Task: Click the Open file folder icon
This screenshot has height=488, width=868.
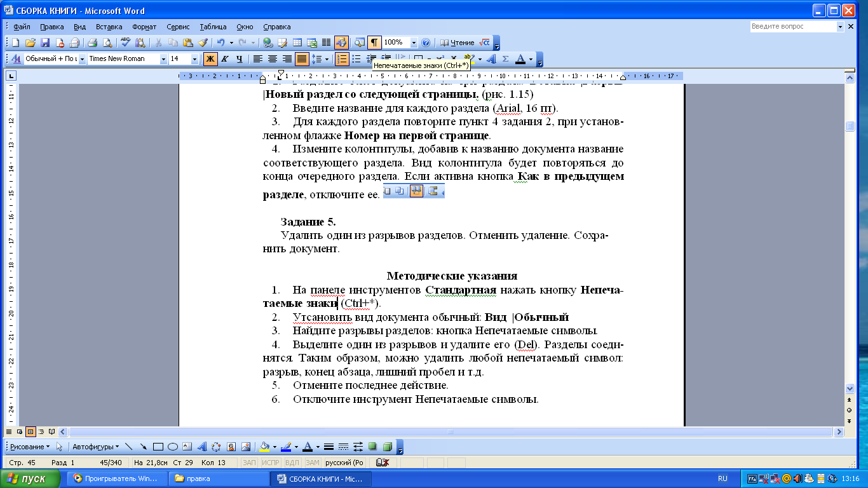Action: point(30,43)
